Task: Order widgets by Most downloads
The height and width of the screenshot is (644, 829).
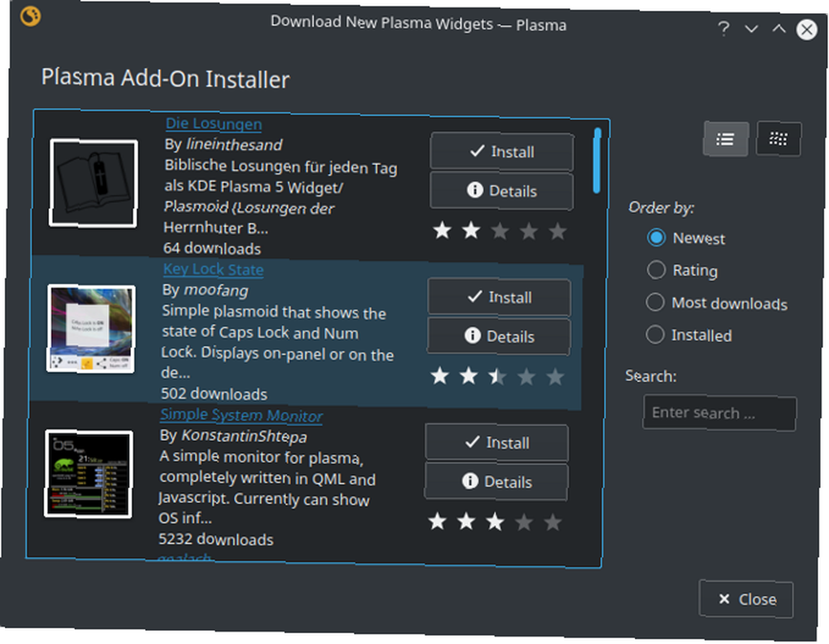Action: [x=716, y=303]
